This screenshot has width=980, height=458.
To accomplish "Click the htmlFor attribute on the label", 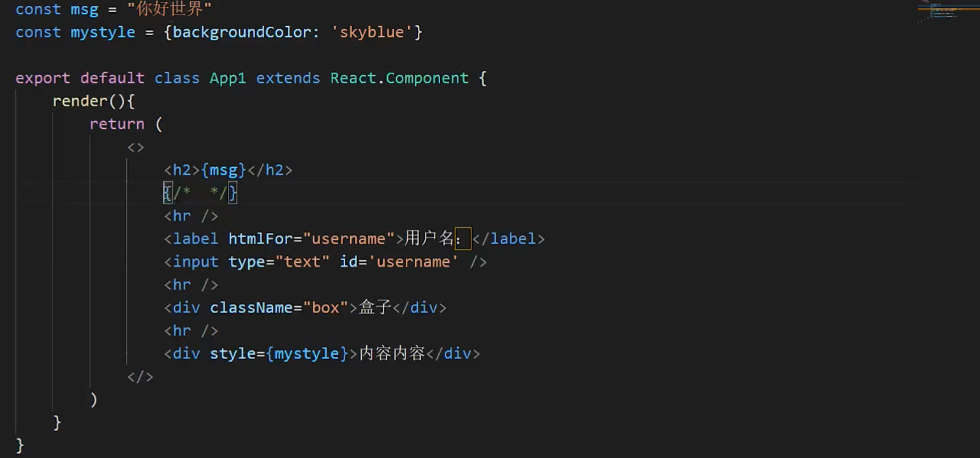I will coord(260,239).
